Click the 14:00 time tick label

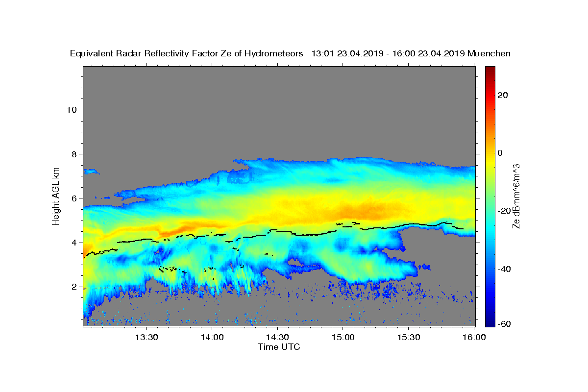pyautogui.click(x=212, y=337)
